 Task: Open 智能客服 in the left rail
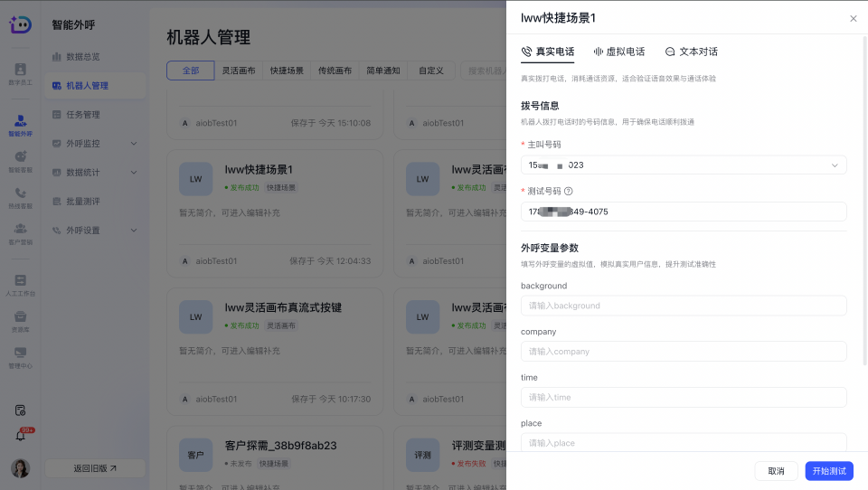click(x=20, y=162)
